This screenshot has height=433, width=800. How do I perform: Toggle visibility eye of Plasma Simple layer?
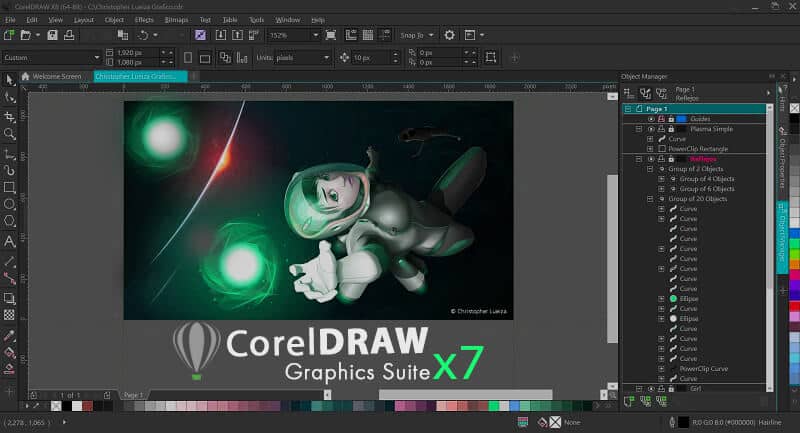tap(651, 129)
